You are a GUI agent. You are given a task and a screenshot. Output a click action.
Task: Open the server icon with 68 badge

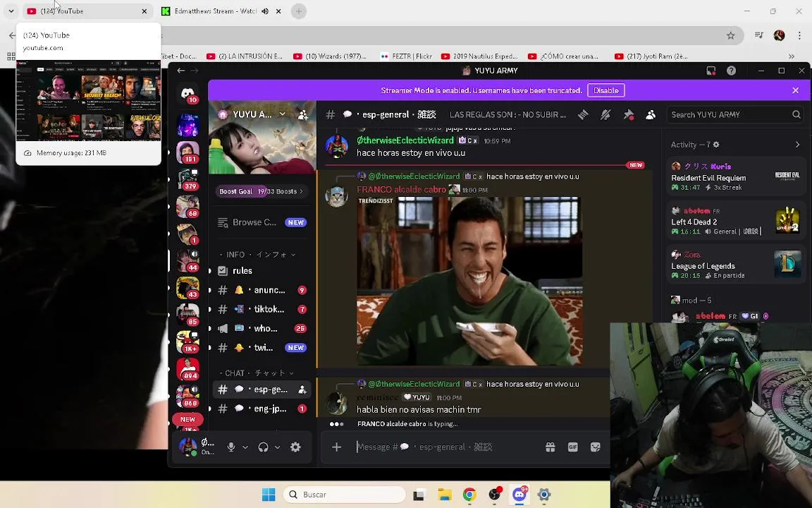(x=187, y=206)
